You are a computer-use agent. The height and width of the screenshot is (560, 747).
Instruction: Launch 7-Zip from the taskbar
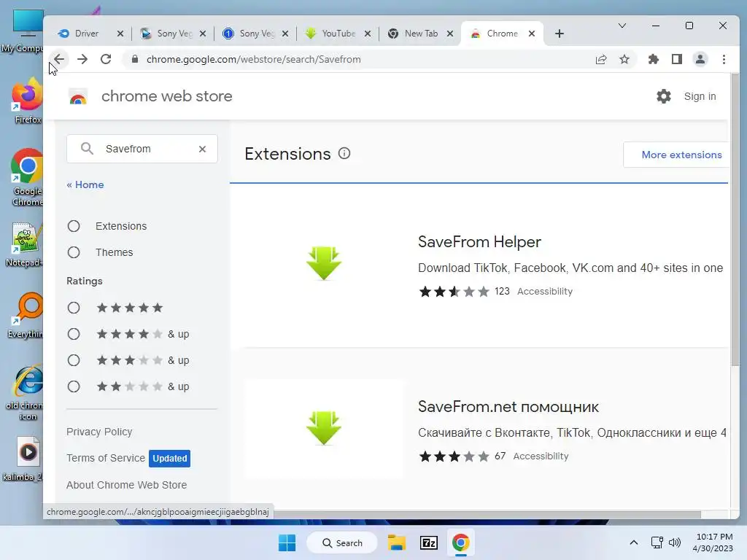[429, 542]
